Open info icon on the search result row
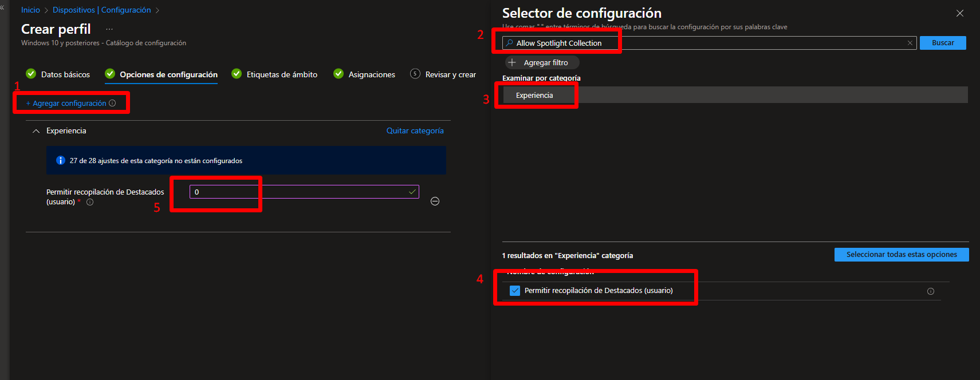Image resolution: width=980 pixels, height=380 pixels. 930,291
